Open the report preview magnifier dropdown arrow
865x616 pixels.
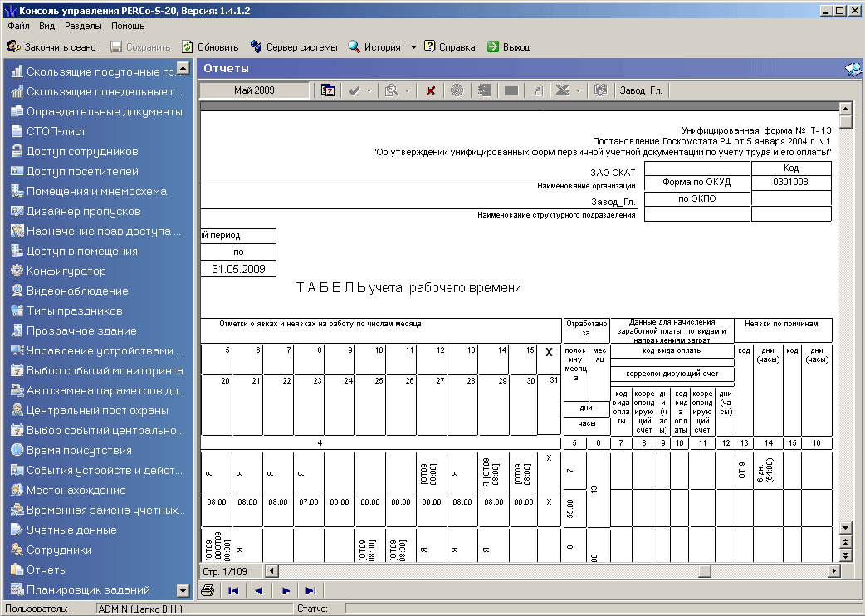(x=408, y=90)
